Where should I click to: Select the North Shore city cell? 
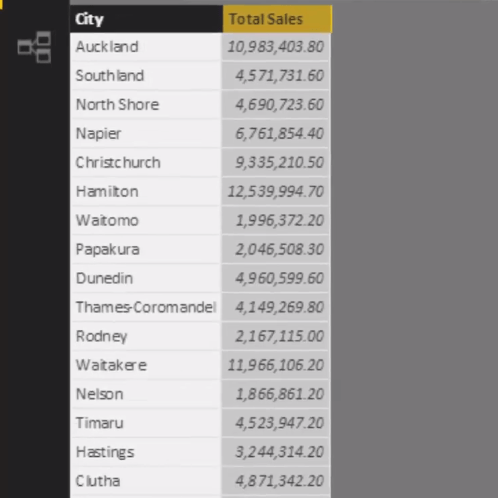coord(146,105)
